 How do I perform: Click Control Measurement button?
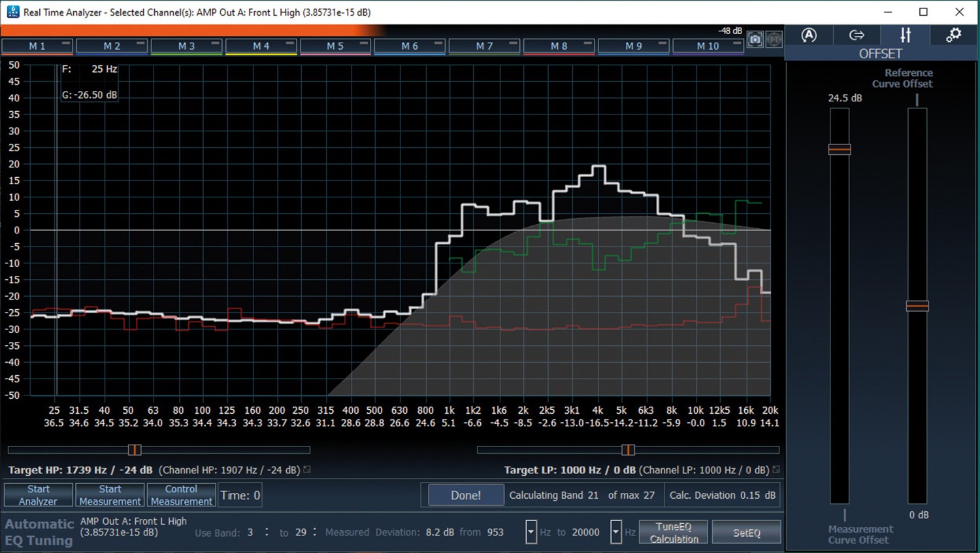pos(181,495)
